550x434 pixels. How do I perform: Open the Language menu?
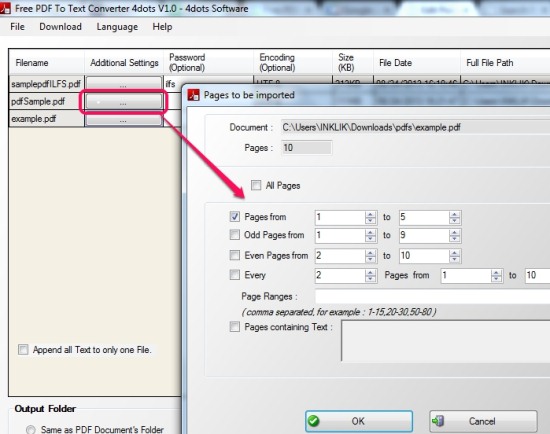117,27
